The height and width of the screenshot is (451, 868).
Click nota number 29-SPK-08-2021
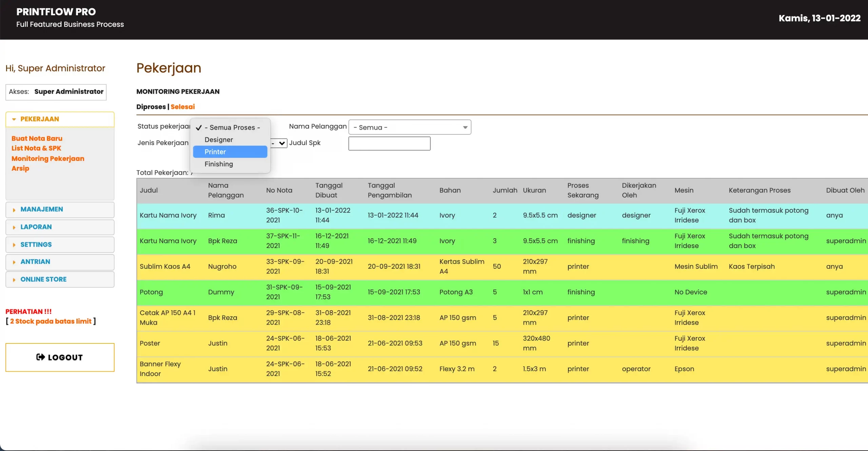tap(285, 318)
